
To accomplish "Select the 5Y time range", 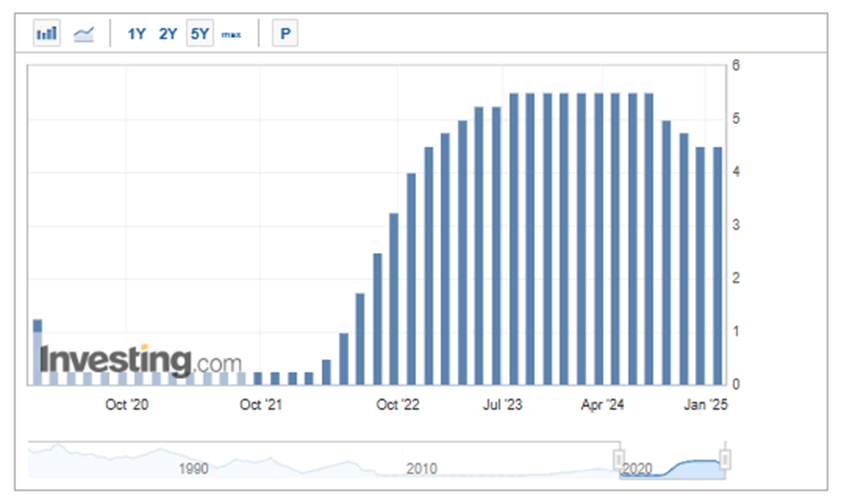I will (x=200, y=33).
